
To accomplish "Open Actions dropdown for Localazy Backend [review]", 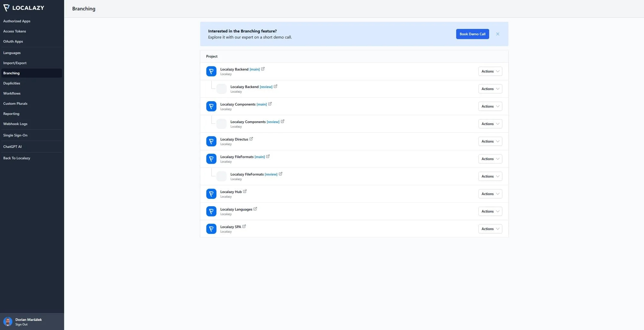I will coord(490,89).
